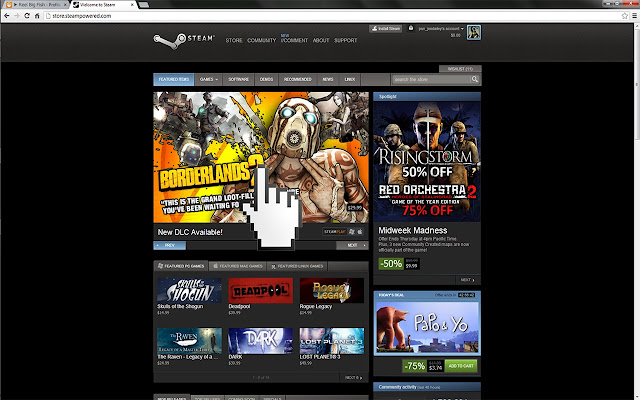Image resolution: width=640 pixels, height=400 pixels.
Task: Click the search the store field
Action: click(431, 79)
